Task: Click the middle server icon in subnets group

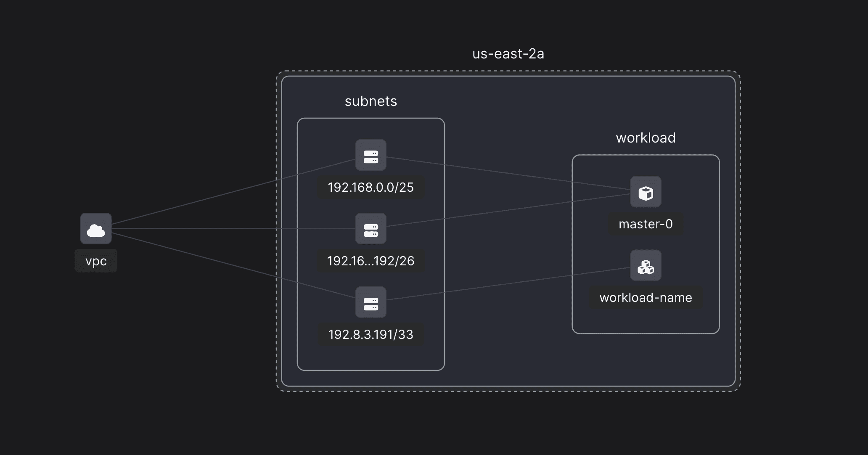Action: pos(371,228)
